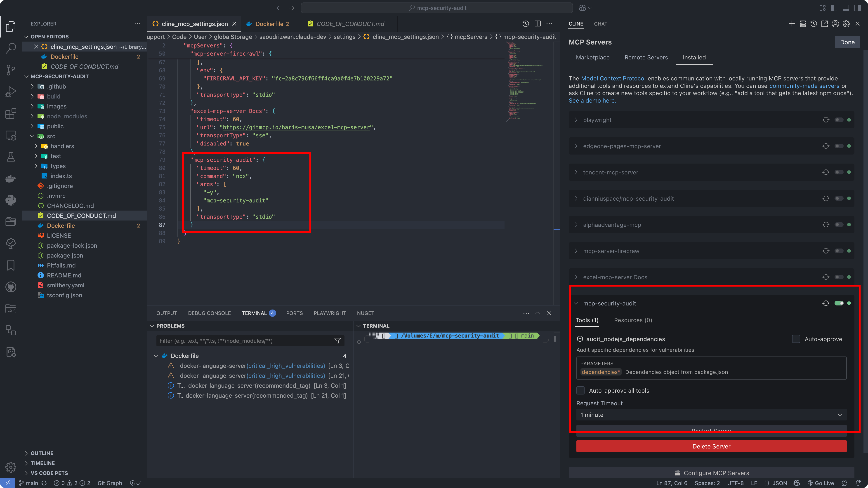
Task: Switch to the Marketplace tab
Action: (x=592, y=57)
